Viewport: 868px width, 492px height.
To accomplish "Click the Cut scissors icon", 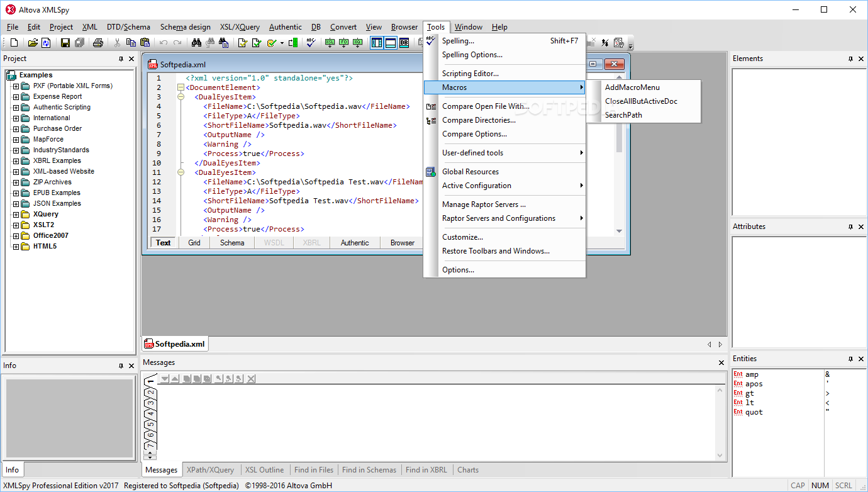I will [x=117, y=43].
